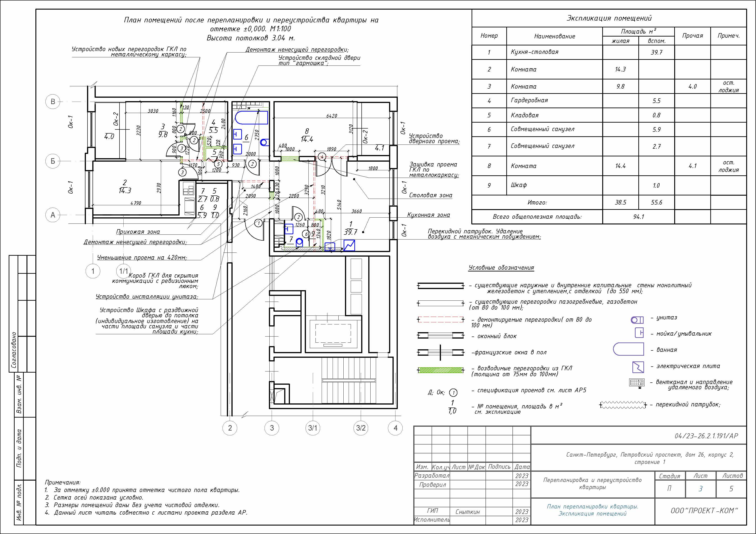The image size is (756, 534).
Task: Click the electric stove drawn in the kitchen plan
Action: [x=349, y=245]
